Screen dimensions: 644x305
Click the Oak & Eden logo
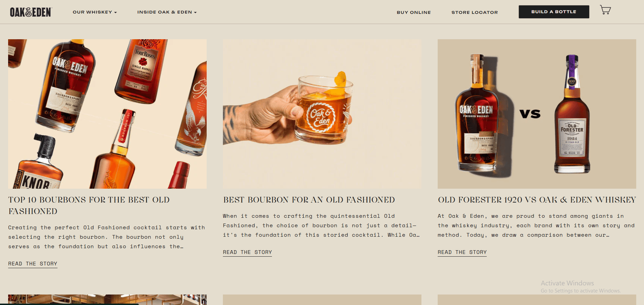tap(31, 12)
